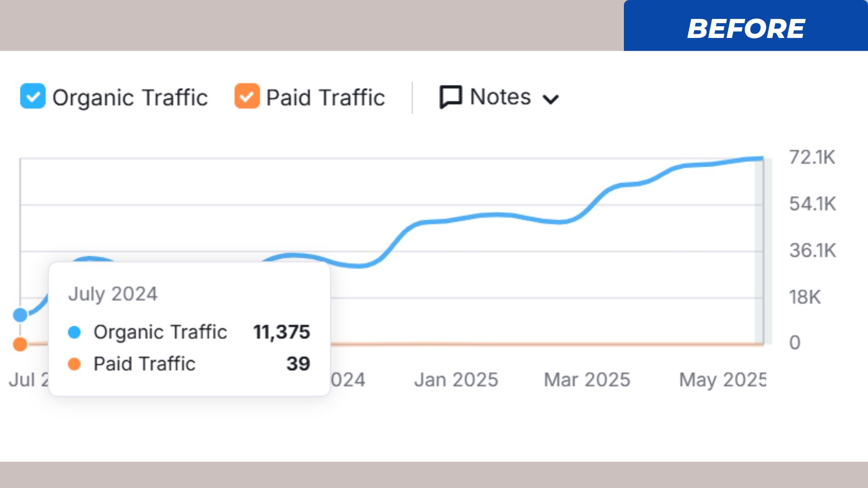Uncheck the Organic Traffic checkbox
This screenshot has height=488, width=868.
33,96
